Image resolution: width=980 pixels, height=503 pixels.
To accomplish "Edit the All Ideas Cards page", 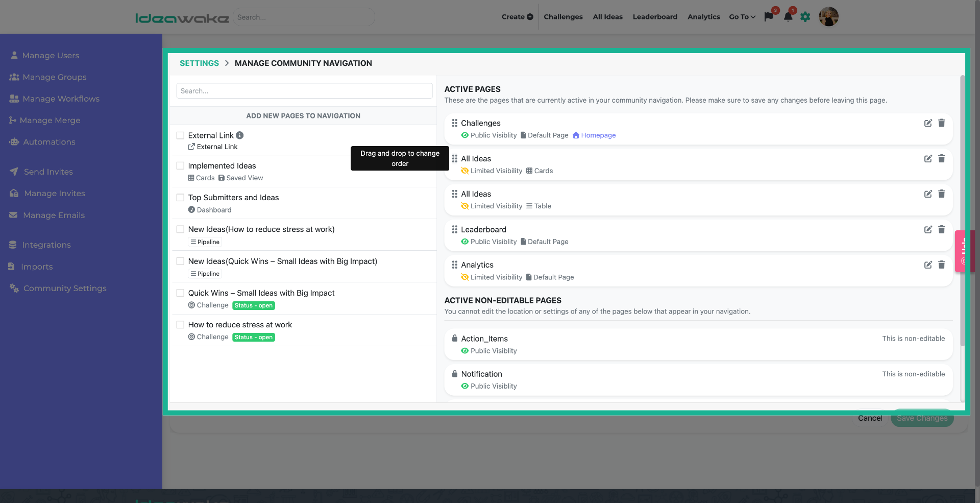I will pyautogui.click(x=928, y=159).
